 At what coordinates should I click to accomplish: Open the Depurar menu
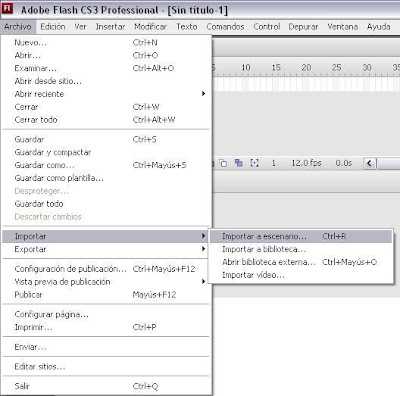pyautogui.click(x=303, y=26)
